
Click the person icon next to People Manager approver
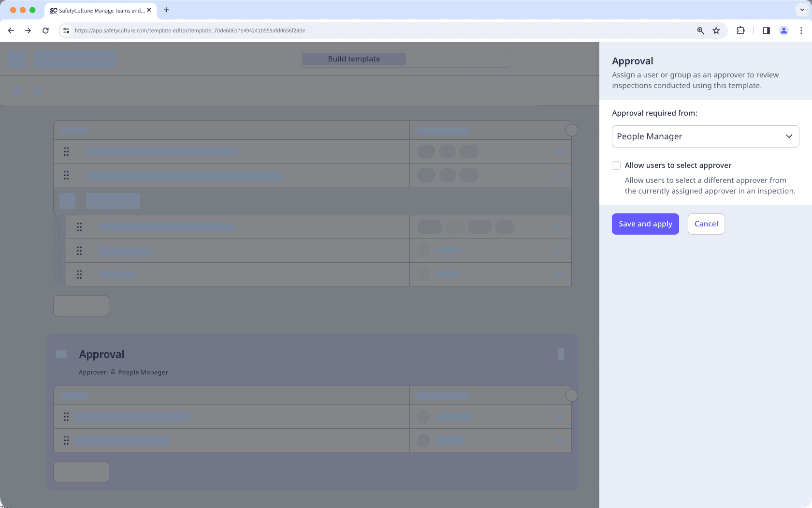(112, 372)
